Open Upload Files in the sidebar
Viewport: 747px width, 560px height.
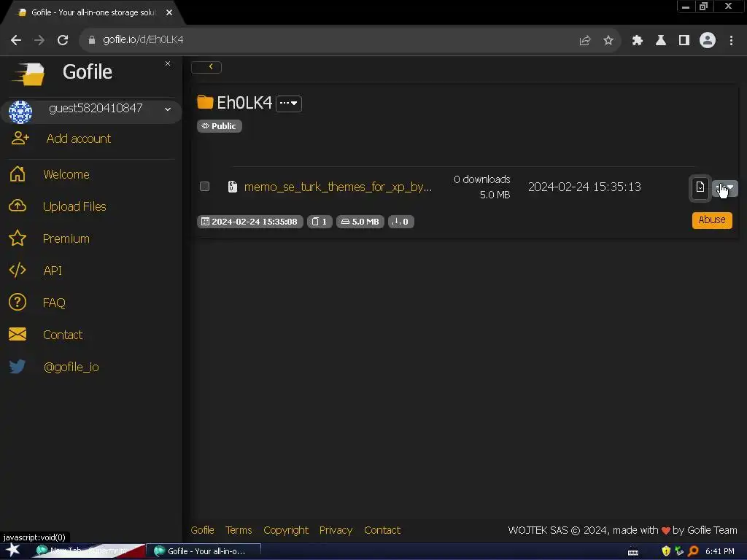tap(74, 206)
